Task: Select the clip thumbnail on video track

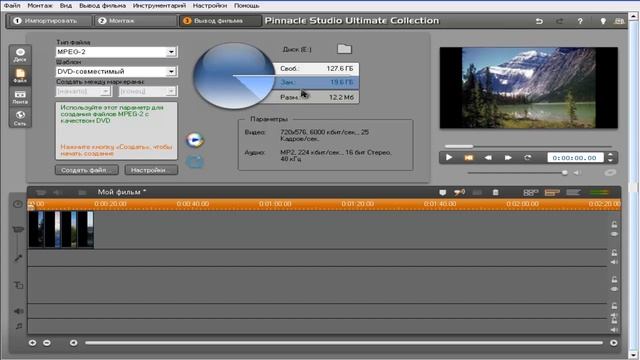Action: 61,229
